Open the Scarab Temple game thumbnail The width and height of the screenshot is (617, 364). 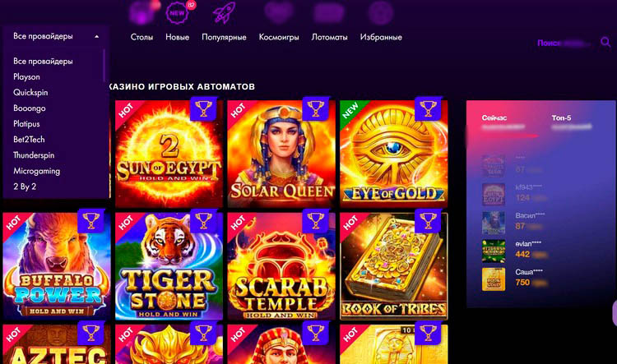[281, 266]
